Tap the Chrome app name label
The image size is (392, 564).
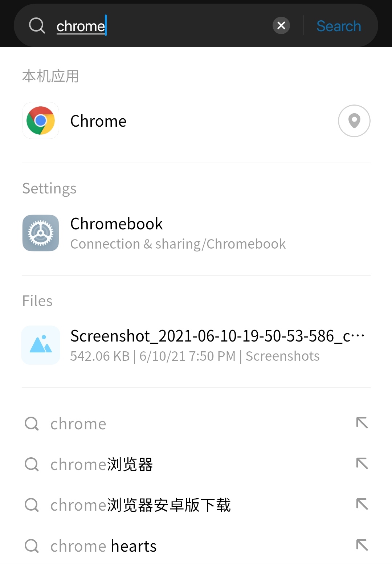coord(98,121)
